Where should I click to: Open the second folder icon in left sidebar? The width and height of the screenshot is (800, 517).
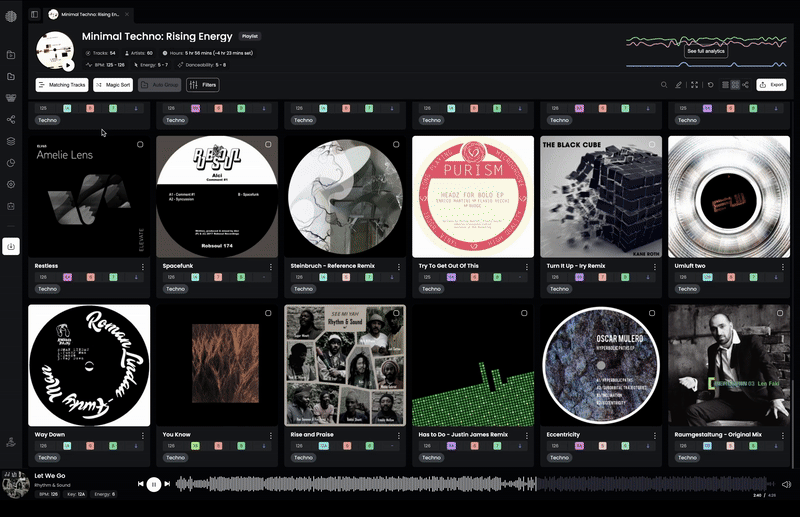click(x=11, y=76)
